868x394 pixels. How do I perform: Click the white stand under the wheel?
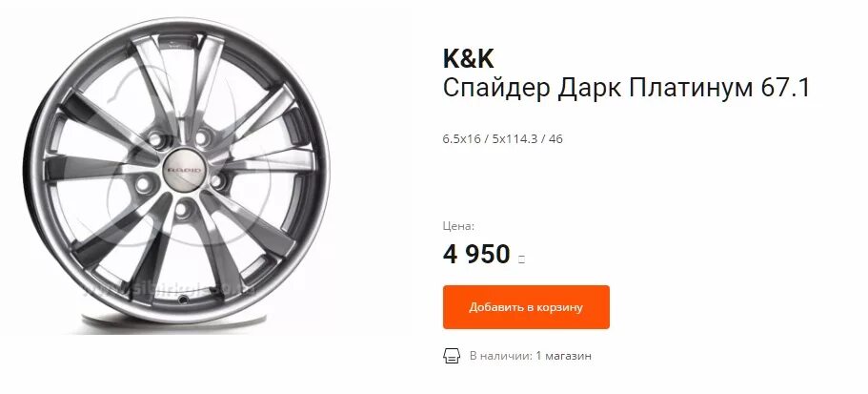coord(174,324)
